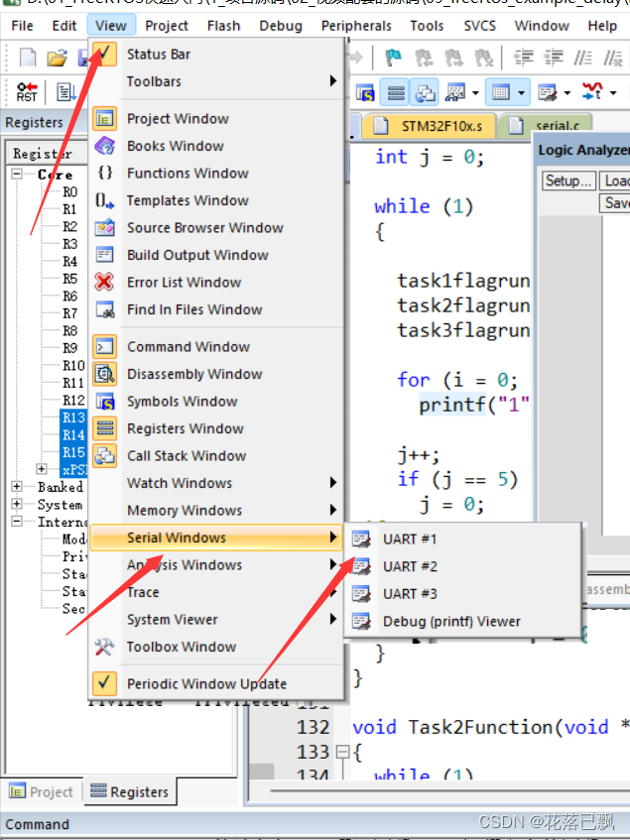Click the New file toolbar icon
The height and width of the screenshot is (840, 630).
[x=28, y=57]
